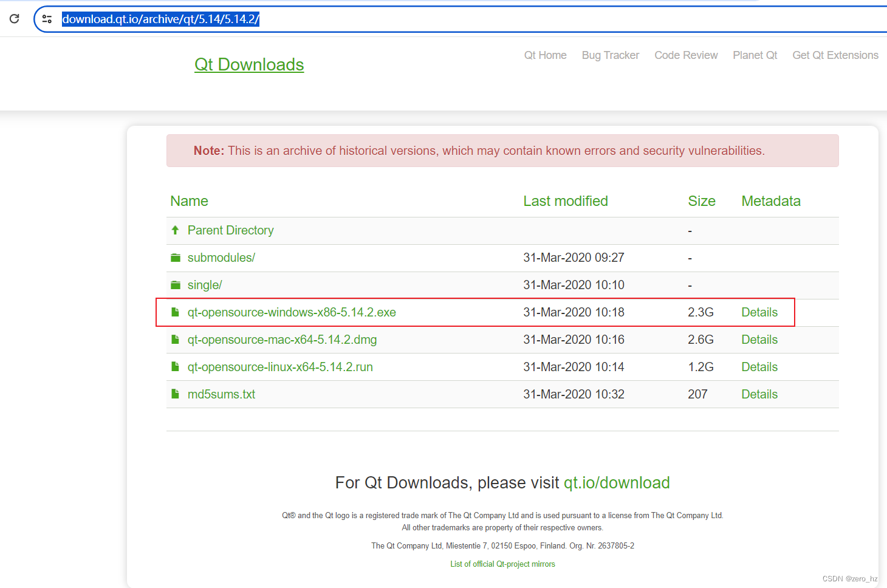The image size is (887, 588).
Task: Click the browser reload icon
Action: [15, 19]
